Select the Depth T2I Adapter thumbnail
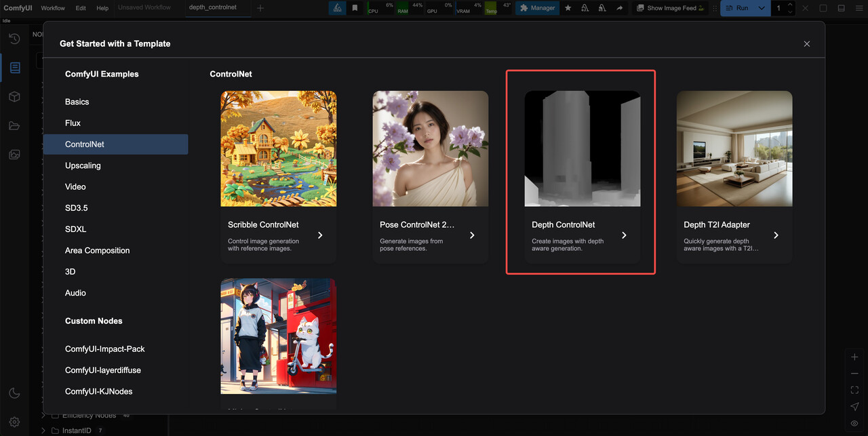The width and height of the screenshot is (868, 436). [734, 148]
